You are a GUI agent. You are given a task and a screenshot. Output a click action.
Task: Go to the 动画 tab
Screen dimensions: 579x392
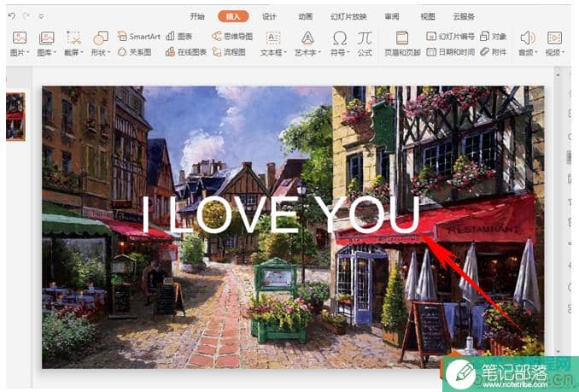(x=306, y=16)
